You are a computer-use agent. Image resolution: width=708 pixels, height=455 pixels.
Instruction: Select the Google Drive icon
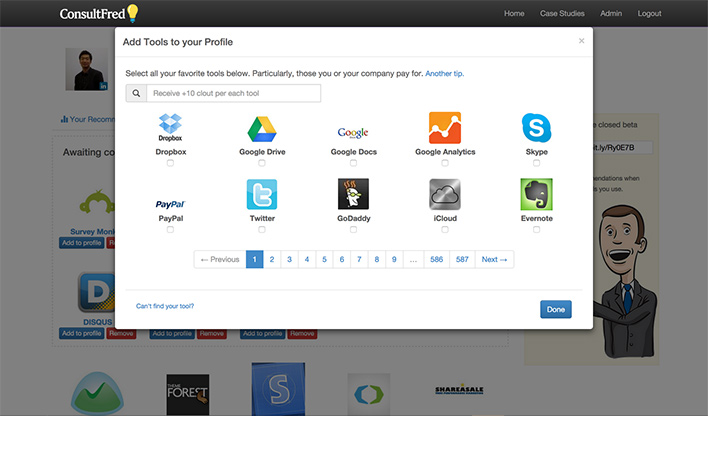click(x=262, y=128)
